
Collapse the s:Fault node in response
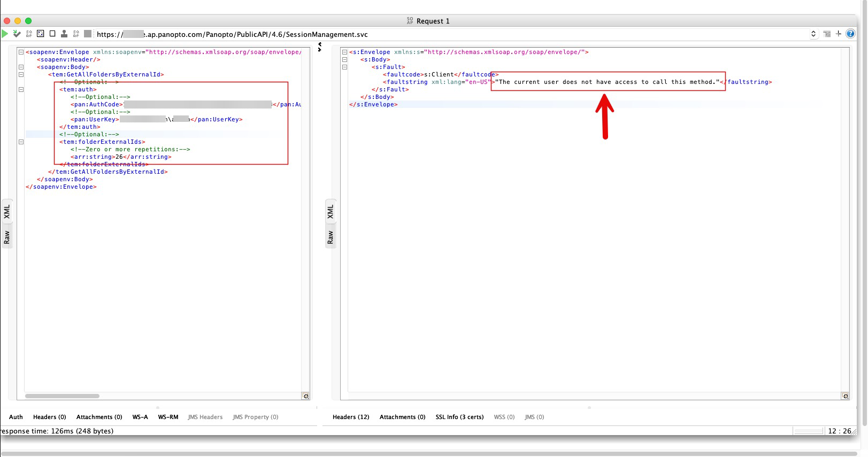(344, 67)
